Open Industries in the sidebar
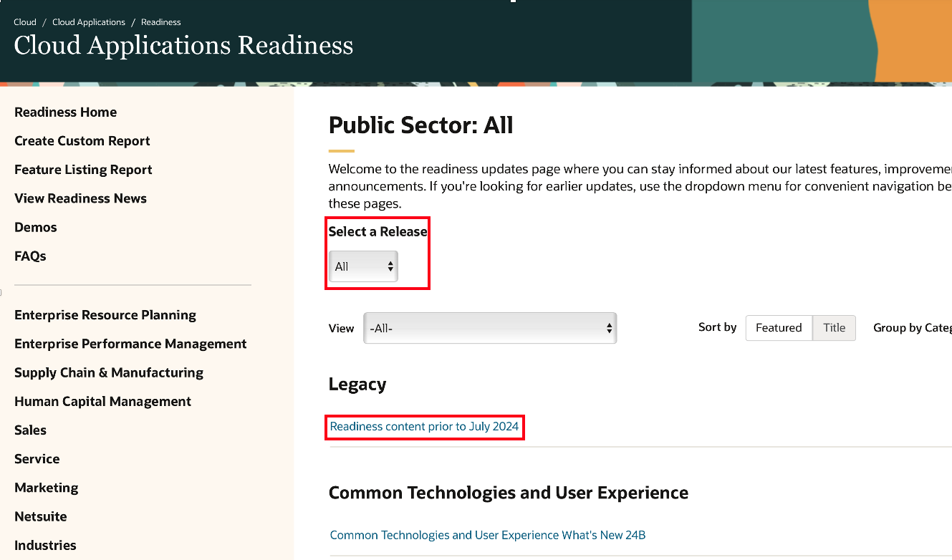 45,545
